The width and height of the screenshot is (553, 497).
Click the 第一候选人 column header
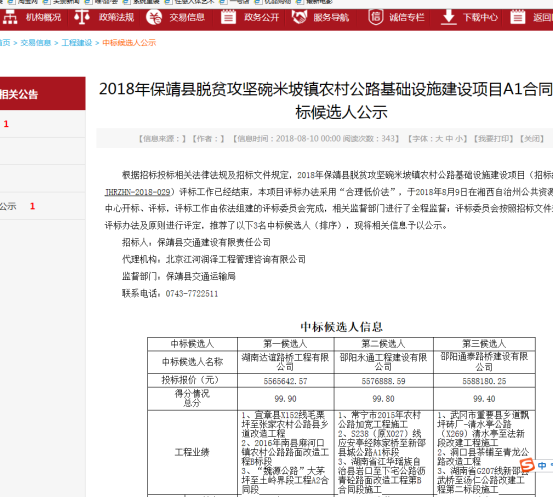tap(285, 344)
